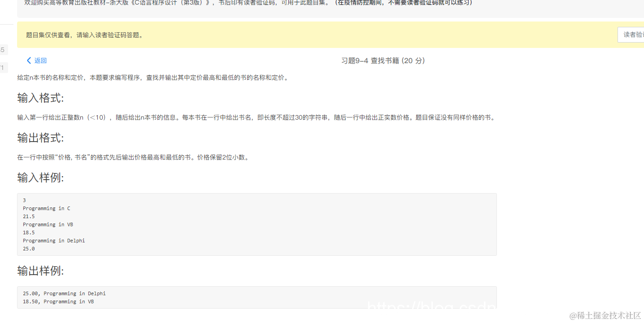Screen dimensions: 644x323
Task: Click the output format paragraph starting 在一行中按照
Action: pos(133,157)
